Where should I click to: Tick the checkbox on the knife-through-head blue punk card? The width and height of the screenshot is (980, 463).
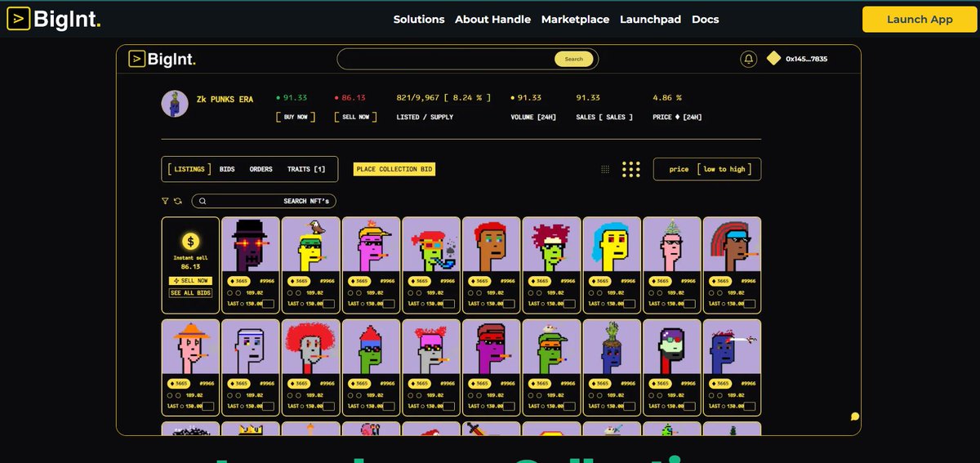tap(750, 406)
